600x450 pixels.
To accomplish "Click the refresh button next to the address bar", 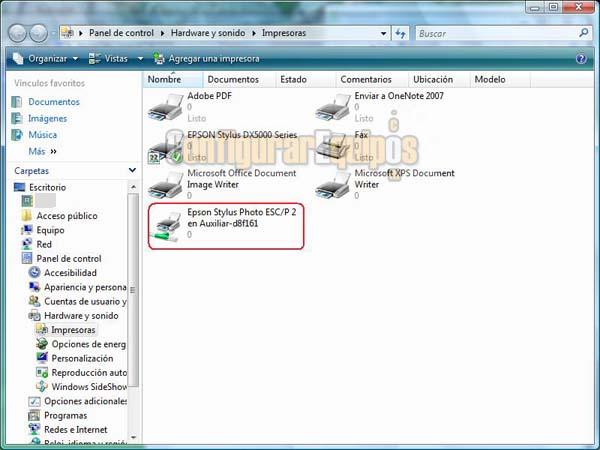I will 400,33.
